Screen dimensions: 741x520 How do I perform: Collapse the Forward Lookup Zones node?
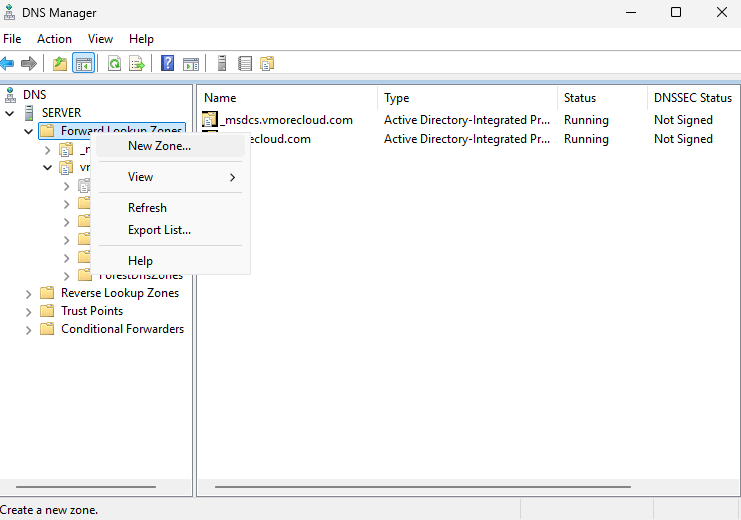pos(28,131)
